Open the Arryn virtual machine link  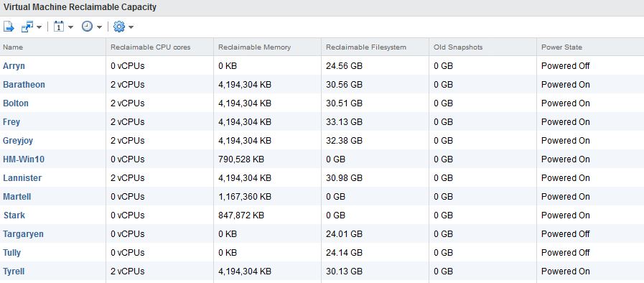click(x=14, y=66)
